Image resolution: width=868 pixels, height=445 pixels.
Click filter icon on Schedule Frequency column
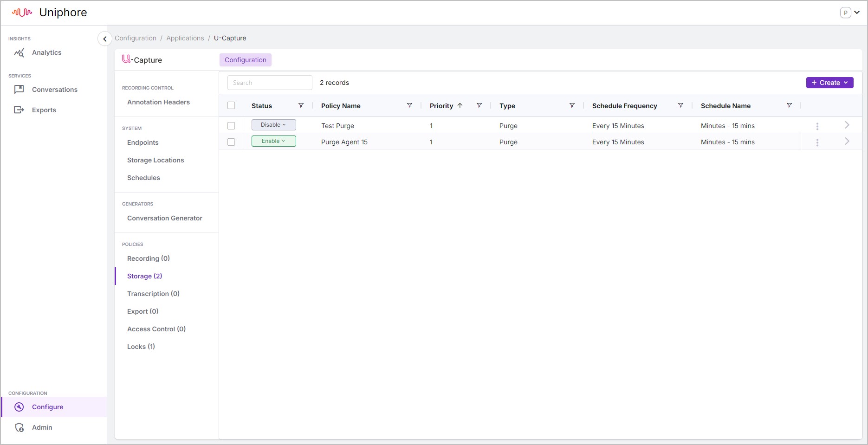click(x=680, y=105)
